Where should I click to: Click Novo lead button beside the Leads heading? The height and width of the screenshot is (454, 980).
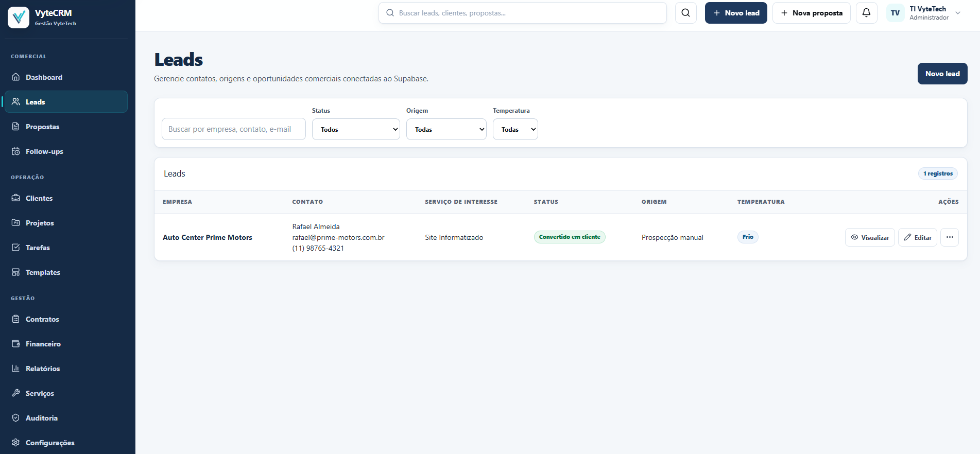(x=942, y=74)
